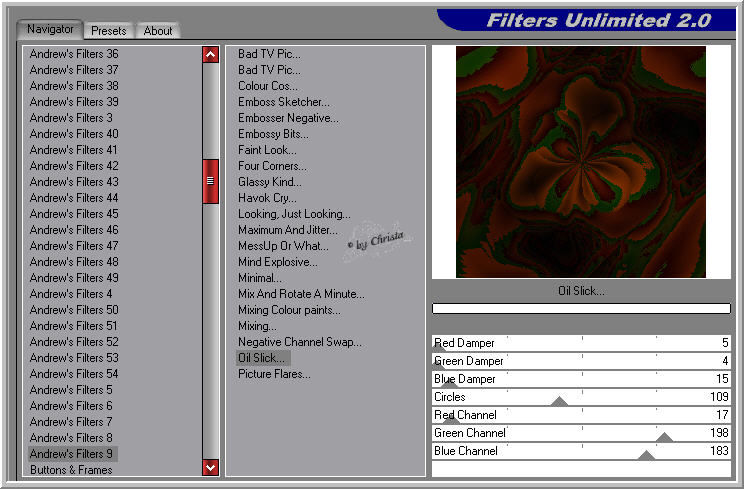
Task: Adjust the Blue Channel slider
Action: (581, 451)
